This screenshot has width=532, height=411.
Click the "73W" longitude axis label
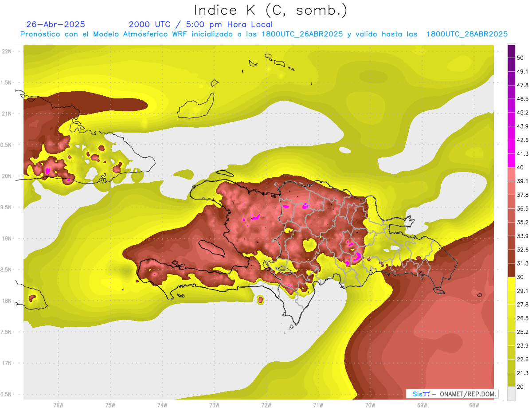pos(214,405)
